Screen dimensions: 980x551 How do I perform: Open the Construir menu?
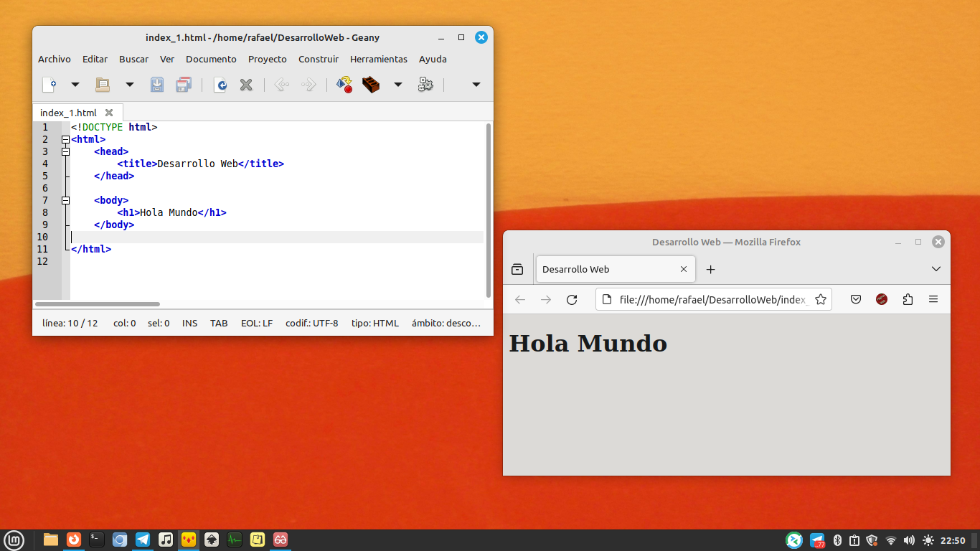pos(319,60)
